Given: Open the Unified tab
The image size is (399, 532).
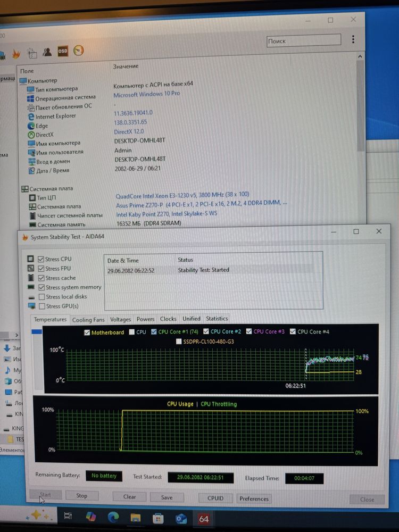Looking at the screenshot, I should [x=192, y=319].
